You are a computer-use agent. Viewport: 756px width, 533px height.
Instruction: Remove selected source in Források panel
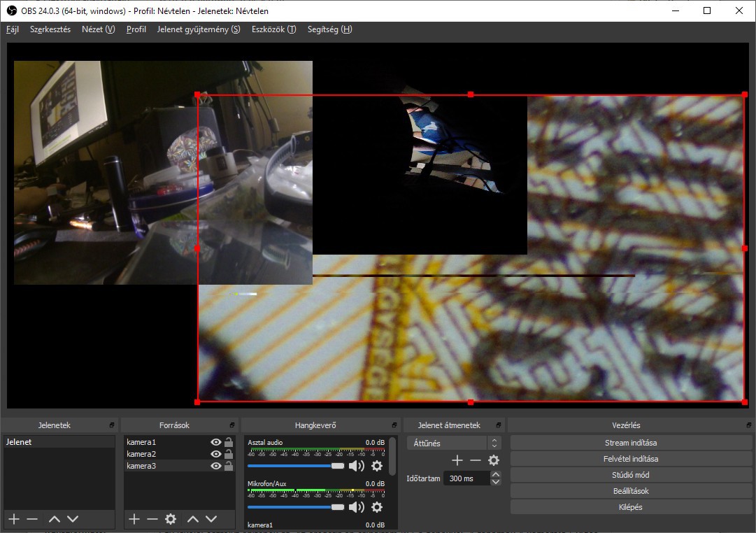click(x=152, y=519)
